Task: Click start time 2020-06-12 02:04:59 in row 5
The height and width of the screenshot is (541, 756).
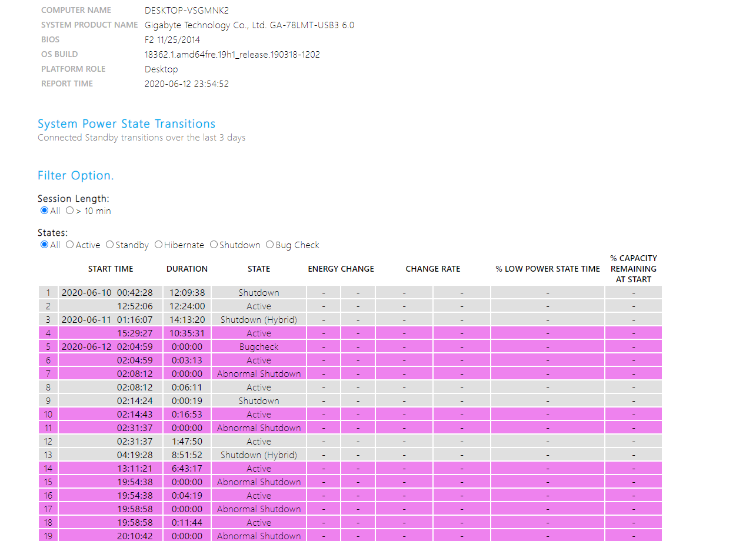Action: coord(107,347)
